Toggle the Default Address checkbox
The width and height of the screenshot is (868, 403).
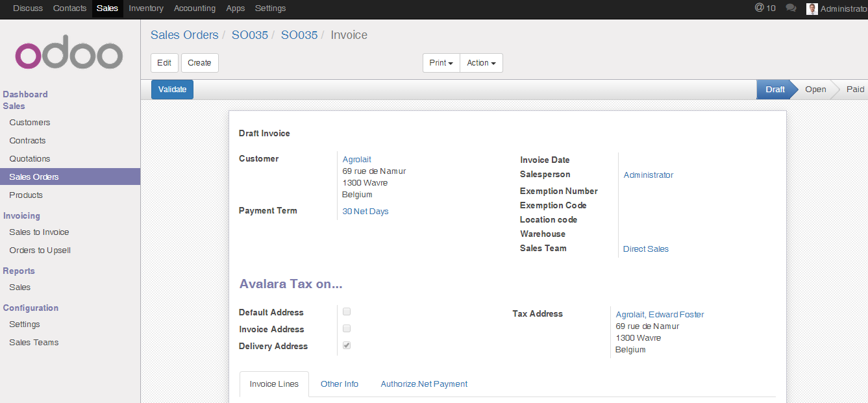click(347, 311)
